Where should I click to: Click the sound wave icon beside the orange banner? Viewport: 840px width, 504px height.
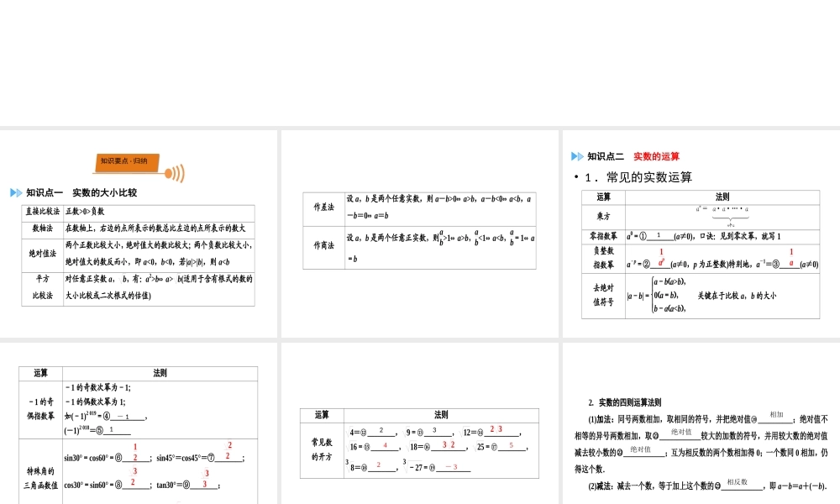click(175, 173)
